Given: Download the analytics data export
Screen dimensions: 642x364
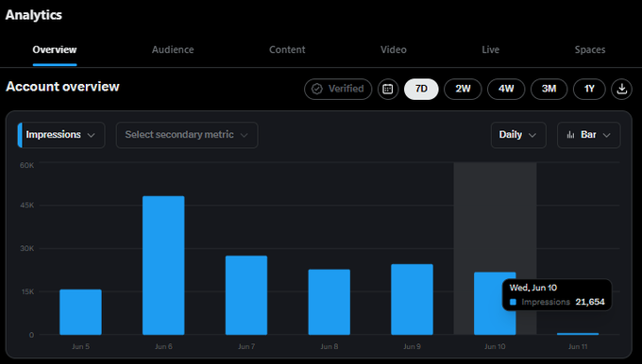Looking at the screenshot, I should coord(621,89).
